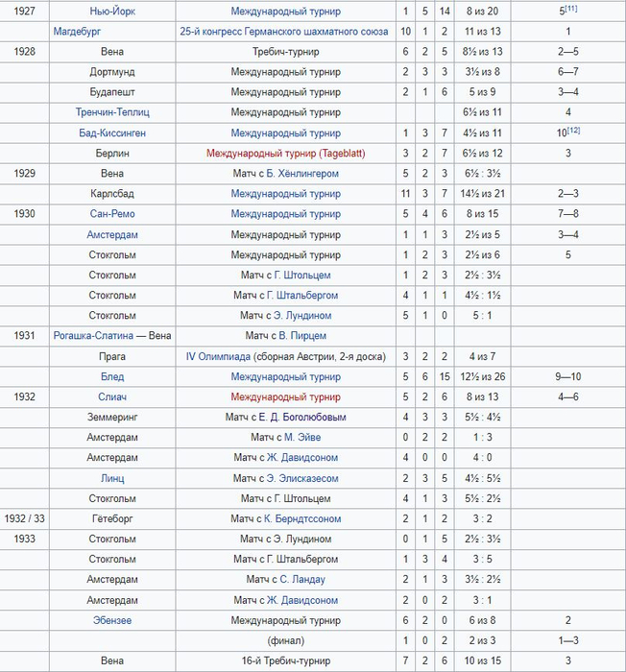
Task: Select the year cell 1929
Action: tap(24, 173)
